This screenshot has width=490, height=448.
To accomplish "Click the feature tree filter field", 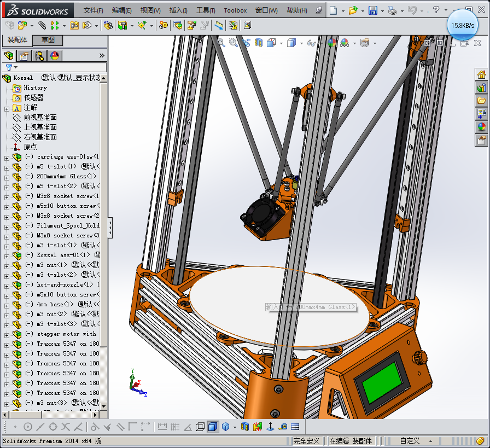I will (60, 67).
